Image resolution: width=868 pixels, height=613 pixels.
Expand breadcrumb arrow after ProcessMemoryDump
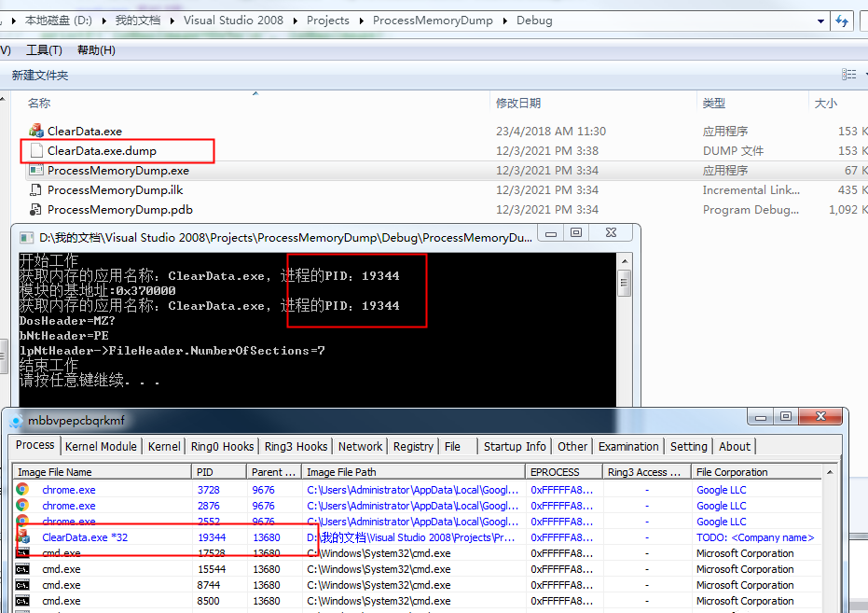[x=505, y=21]
